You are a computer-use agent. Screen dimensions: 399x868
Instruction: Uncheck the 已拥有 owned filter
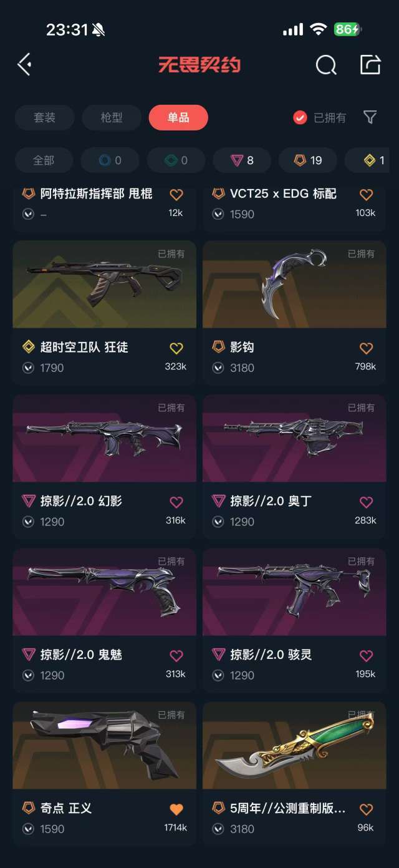pyautogui.click(x=319, y=117)
